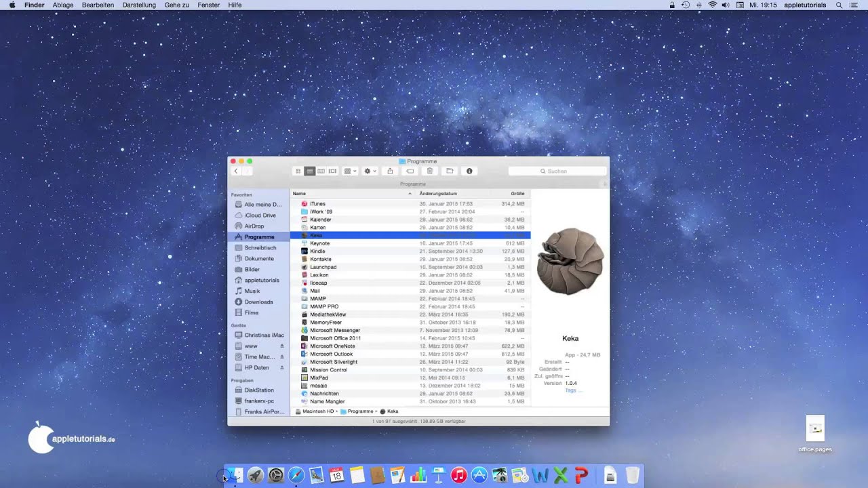Click Programme folder in path bar
This screenshot has width=868, height=488.
[357, 411]
